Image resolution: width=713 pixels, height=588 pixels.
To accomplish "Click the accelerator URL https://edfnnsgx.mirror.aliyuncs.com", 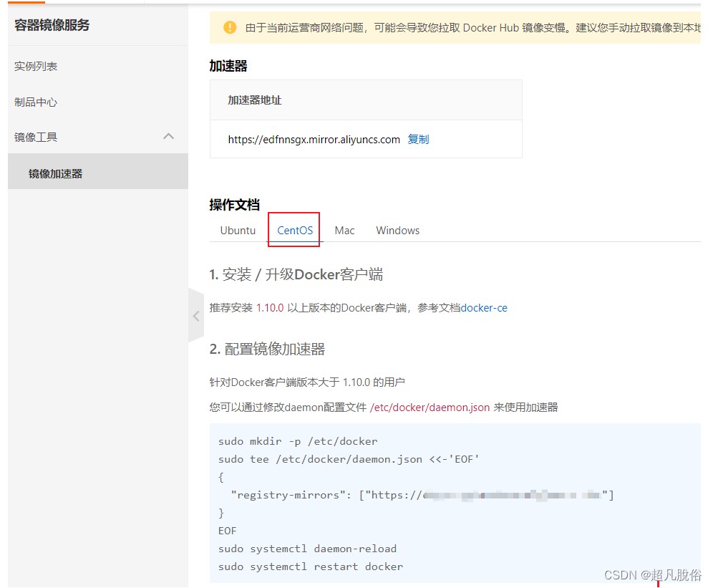I will pos(314,139).
